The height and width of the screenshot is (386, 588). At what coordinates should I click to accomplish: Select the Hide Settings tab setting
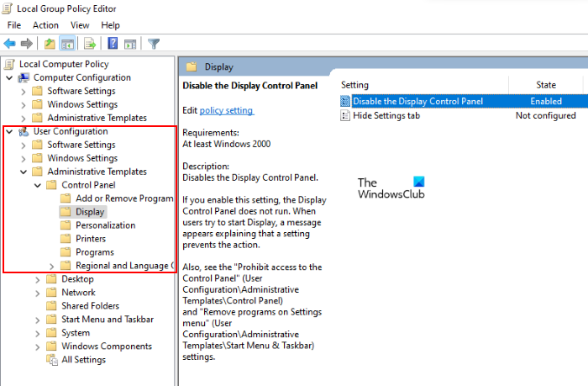pos(386,115)
